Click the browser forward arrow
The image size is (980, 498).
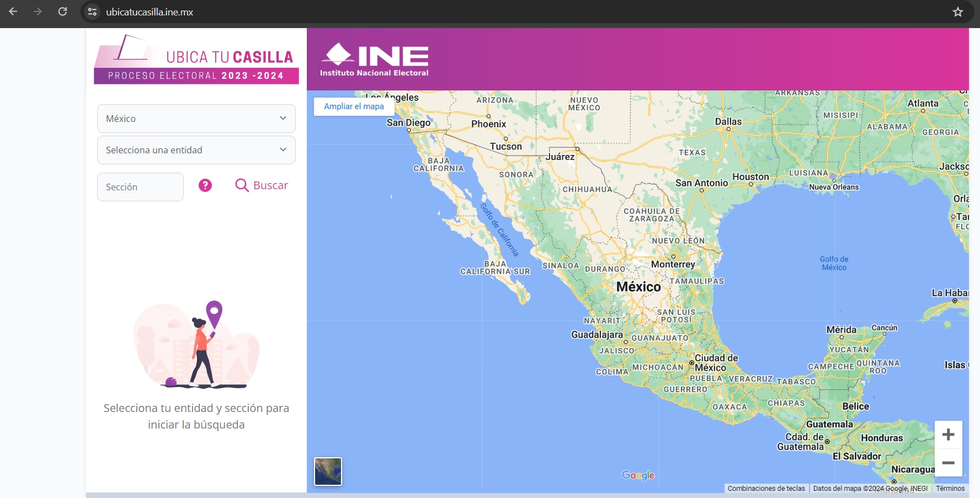coord(38,12)
